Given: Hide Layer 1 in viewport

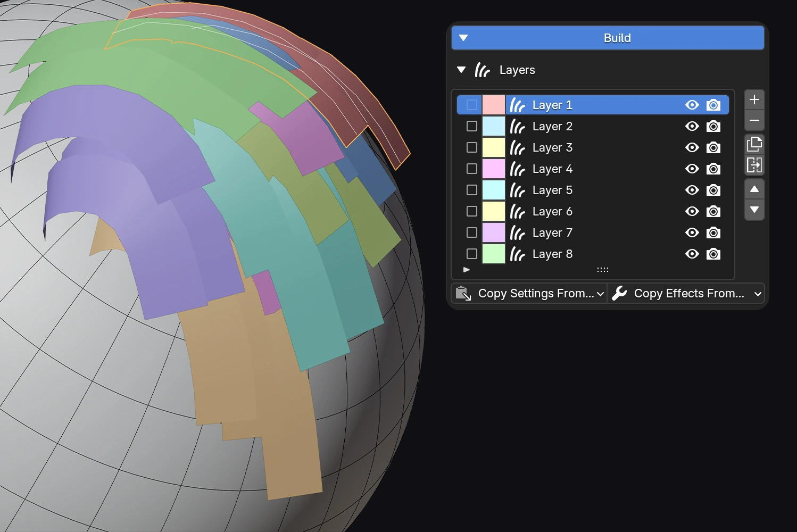Looking at the screenshot, I should 692,105.
